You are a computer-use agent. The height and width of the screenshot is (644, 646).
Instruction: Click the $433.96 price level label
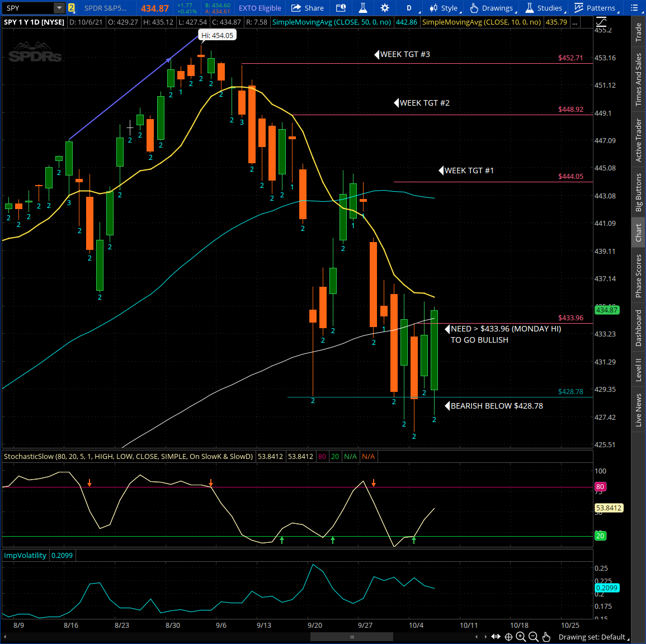570,318
